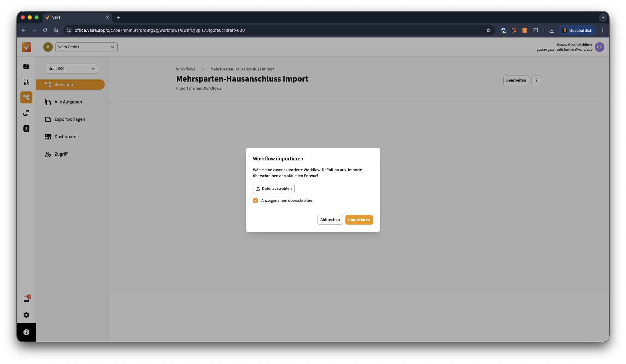The image size is (626, 364).
Task: Expand the browser tab search chevron
Action: pos(603,17)
